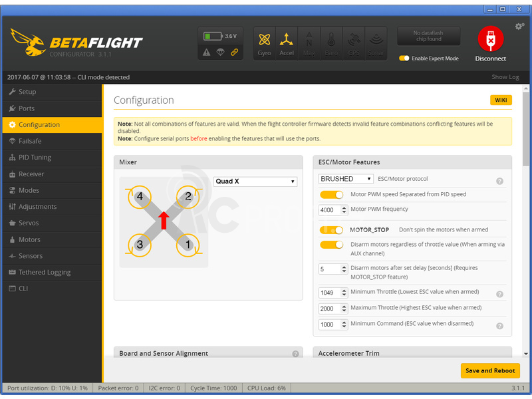Click the vertical scrollbar thumb
This screenshot has height=399, width=532.
point(525,129)
